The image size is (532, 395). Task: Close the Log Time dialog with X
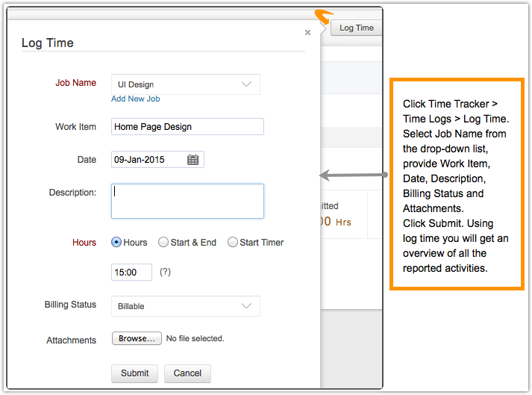[x=307, y=33]
